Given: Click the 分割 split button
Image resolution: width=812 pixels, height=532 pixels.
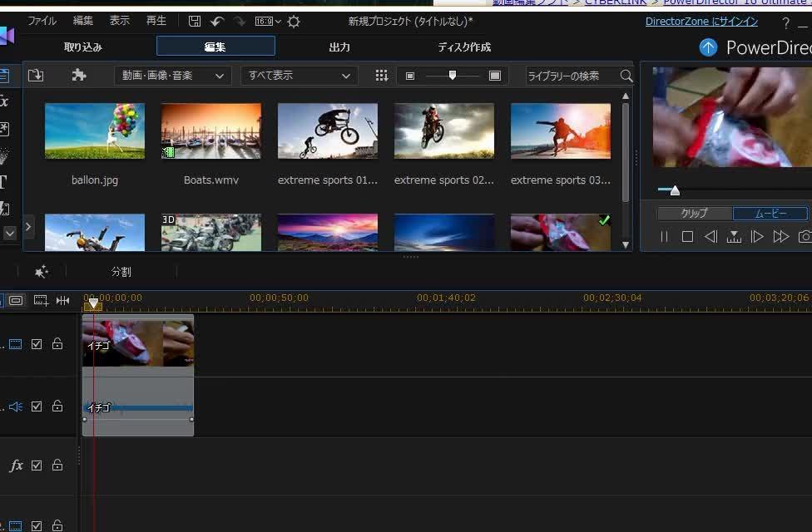Looking at the screenshot, I should (x=121, y=272).
